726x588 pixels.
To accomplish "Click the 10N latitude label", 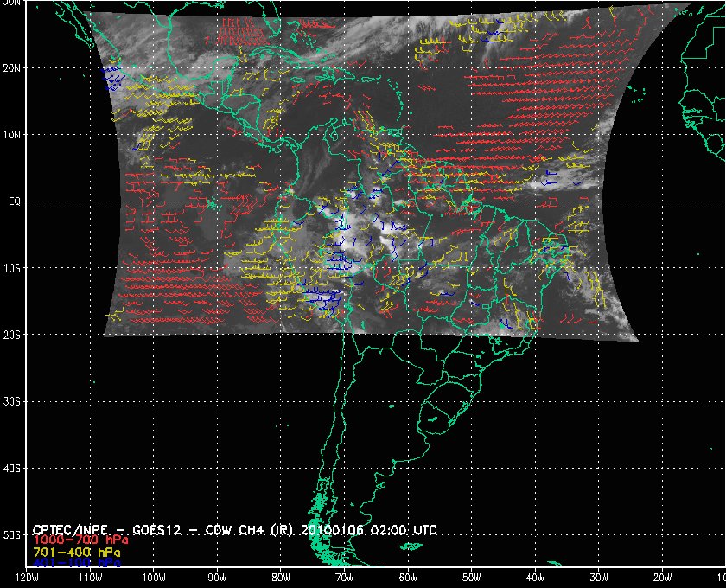I will (x=11, y=135).
